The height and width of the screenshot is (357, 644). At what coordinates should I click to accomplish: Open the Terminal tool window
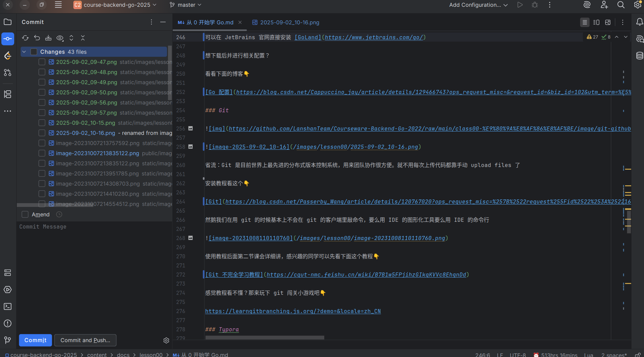(x=7, y=307)
